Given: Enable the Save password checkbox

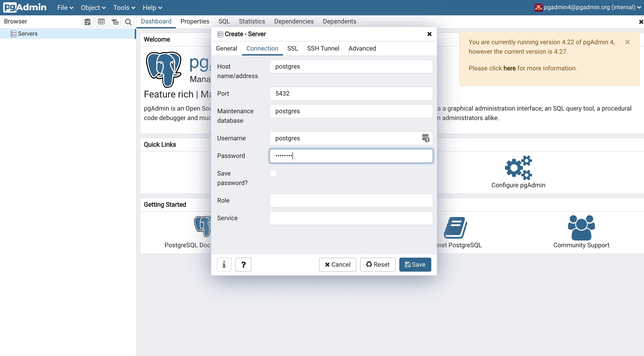Looking at the screenshot, I should coord(273,173).
